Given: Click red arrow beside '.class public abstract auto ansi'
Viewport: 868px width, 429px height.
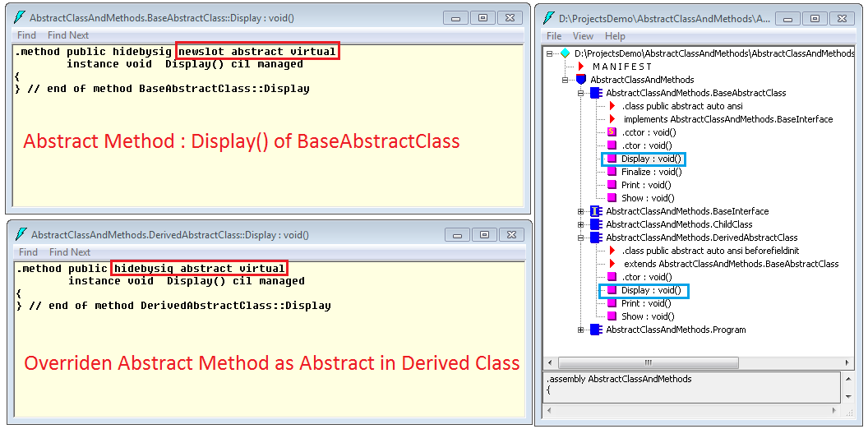Looking at the screenshot, I should click(612, 106).
